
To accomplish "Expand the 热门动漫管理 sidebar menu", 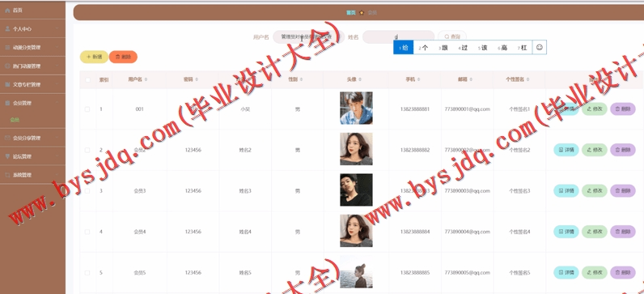I will pos(32,66).
